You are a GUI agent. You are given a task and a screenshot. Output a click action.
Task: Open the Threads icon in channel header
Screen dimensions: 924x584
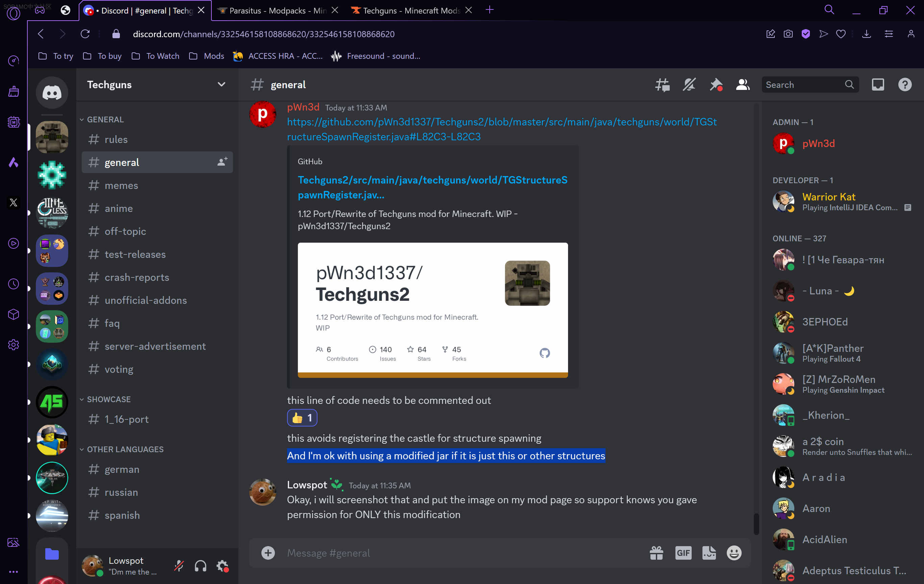tap(662, 85)
